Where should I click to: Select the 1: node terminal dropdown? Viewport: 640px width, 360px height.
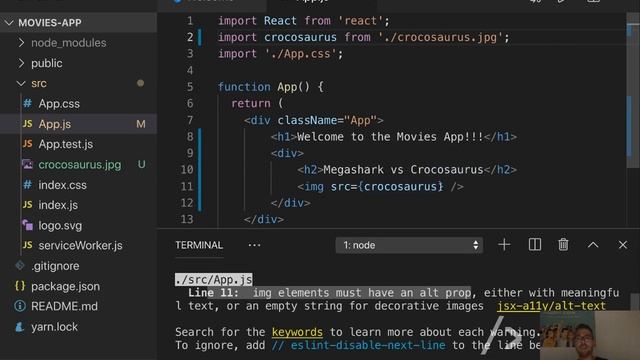(x=409, y=245)
